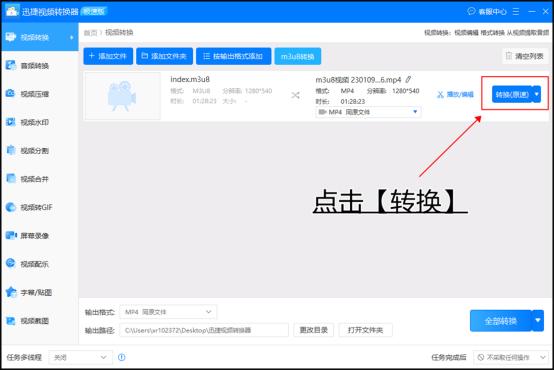Screen dimensions: 554x370
Task: Expand the arrow beside 转换(原速)
Action: 536,94
